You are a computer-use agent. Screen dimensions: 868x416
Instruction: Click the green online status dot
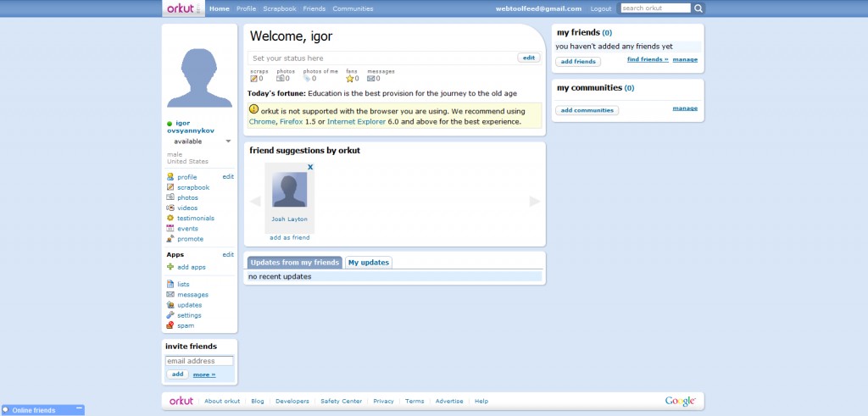click(x=170, y=124)
